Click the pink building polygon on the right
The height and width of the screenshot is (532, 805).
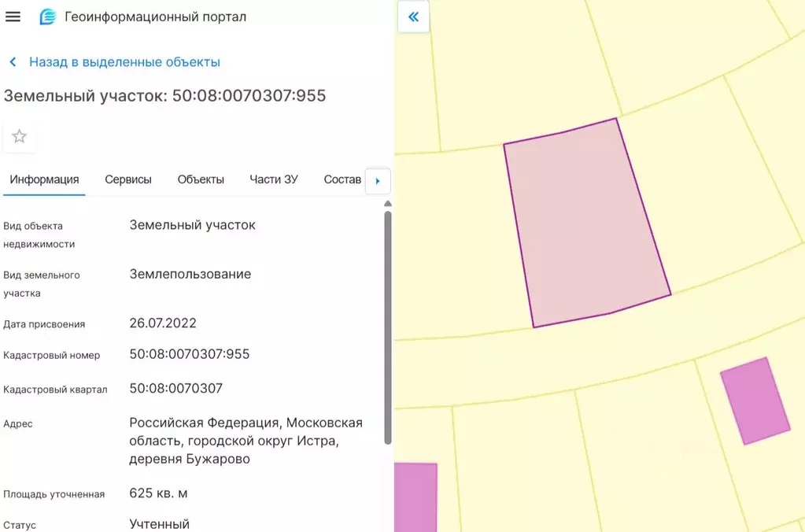755,401
